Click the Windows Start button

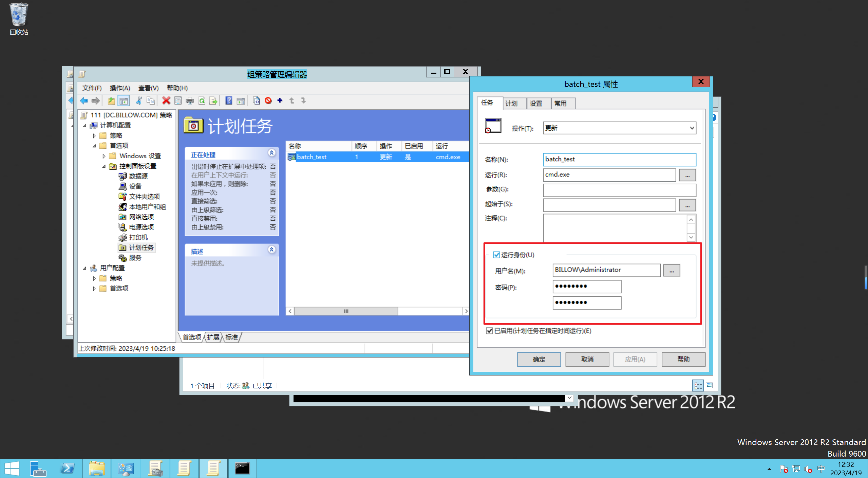(12, 468)
